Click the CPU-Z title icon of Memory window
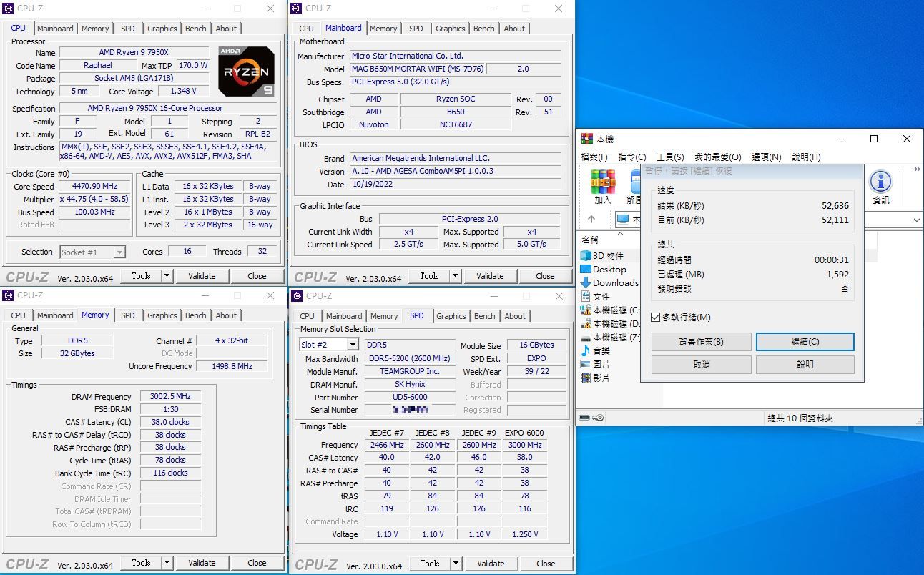Screen dimensions: 924x575 (9, 295)
